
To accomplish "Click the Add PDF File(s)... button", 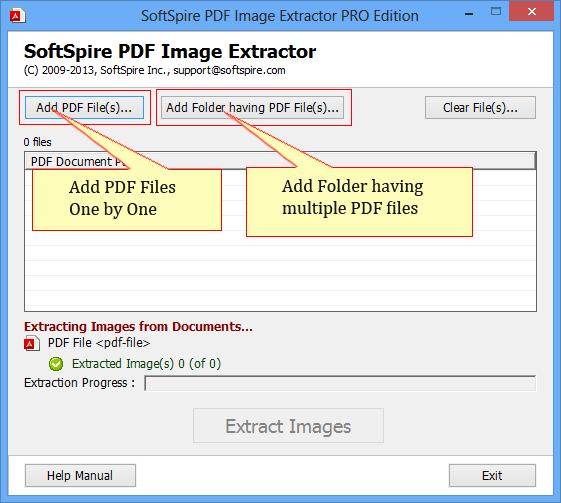I will coord(84,107).
